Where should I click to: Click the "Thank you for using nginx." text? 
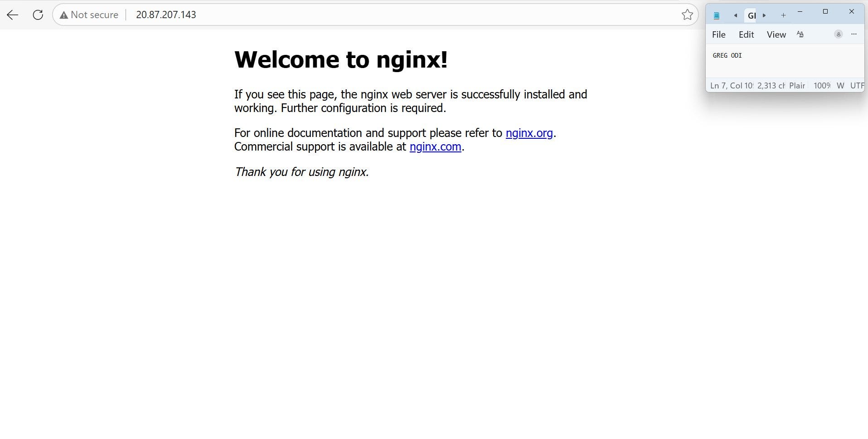click(x=301, y=172)
